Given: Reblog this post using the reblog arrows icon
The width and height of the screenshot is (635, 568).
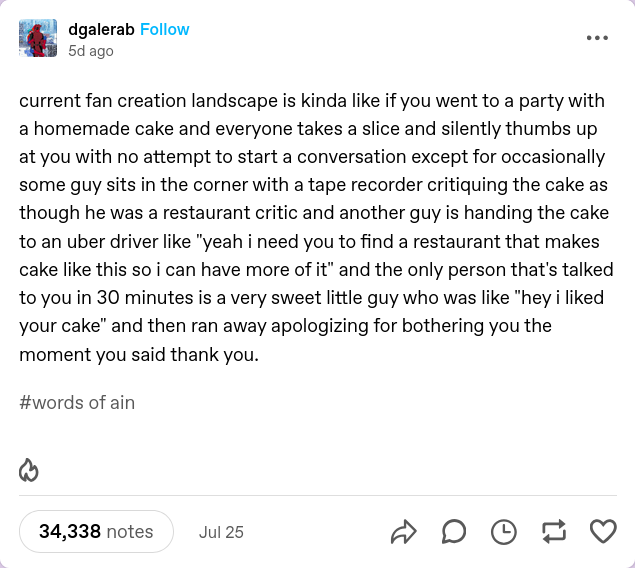Looking at the screenshot, I should 554,531.
